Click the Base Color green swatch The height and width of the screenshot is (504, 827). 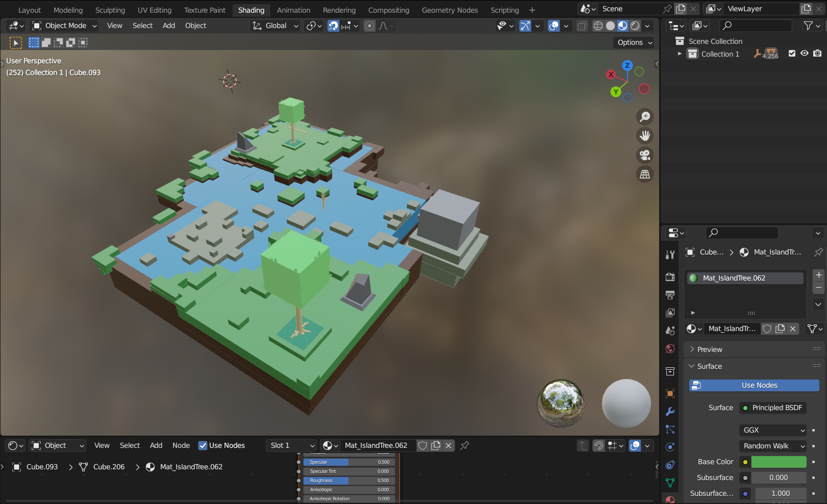click(x=779, y=462)
